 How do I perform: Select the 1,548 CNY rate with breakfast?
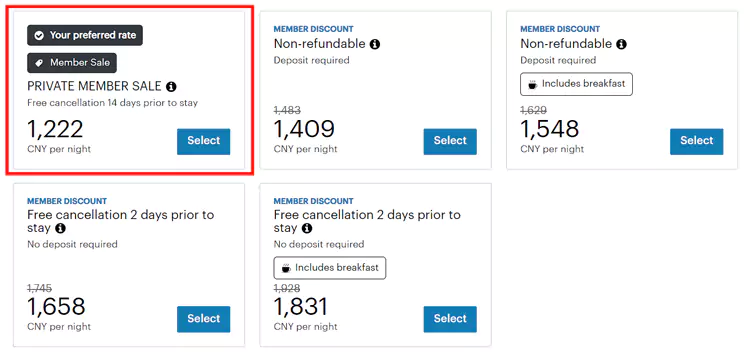(696, 142)
